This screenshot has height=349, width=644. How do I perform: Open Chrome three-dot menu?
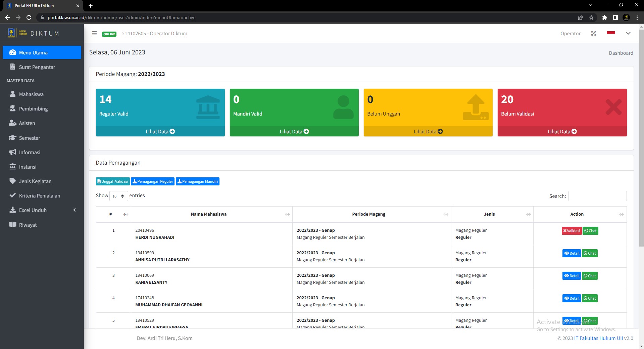637,17
